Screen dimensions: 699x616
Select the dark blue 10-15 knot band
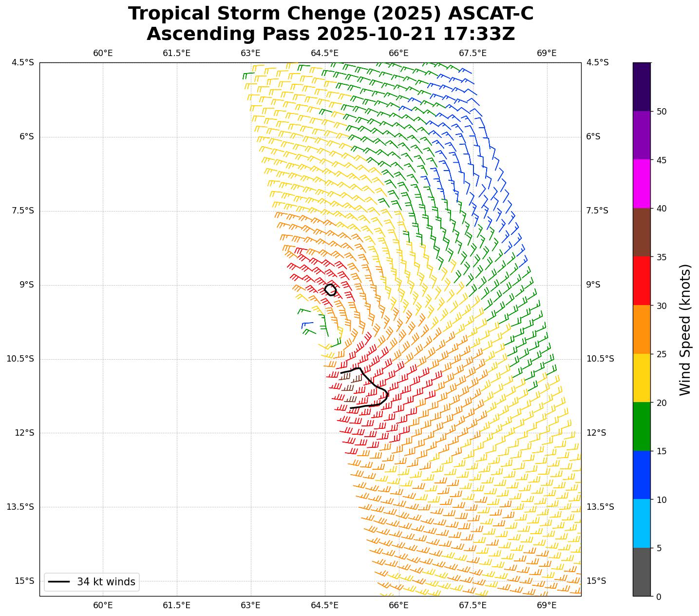(642, 475)
